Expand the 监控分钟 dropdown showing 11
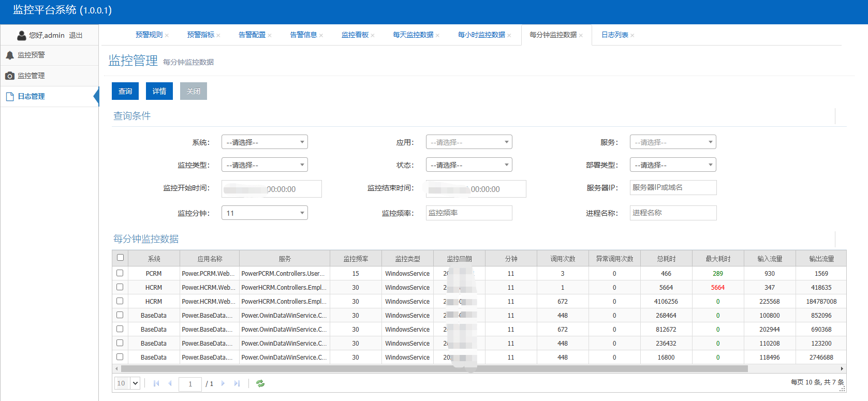Image resolution: width=868 pixels, height=401 pixels. [x=264, y=213]
